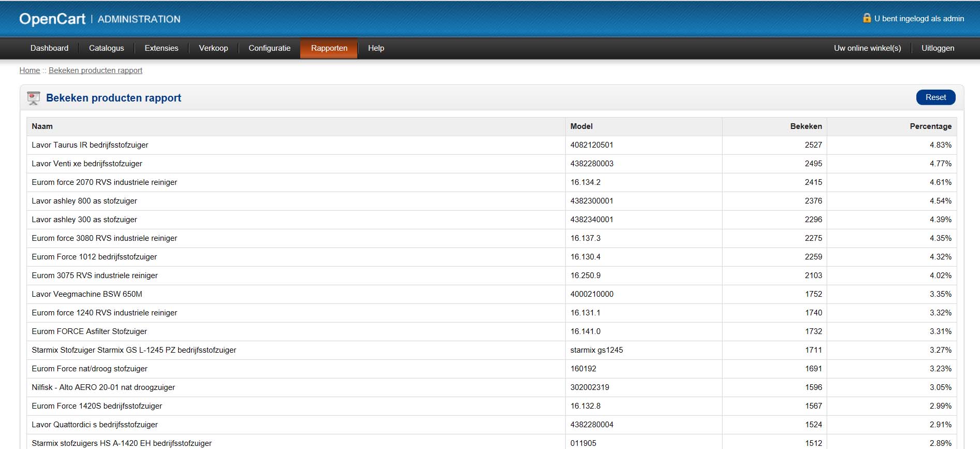The height and width of the screenshot is (449, 980).
Task: Click the percentage 2.91%
Action: pos(940,425)
